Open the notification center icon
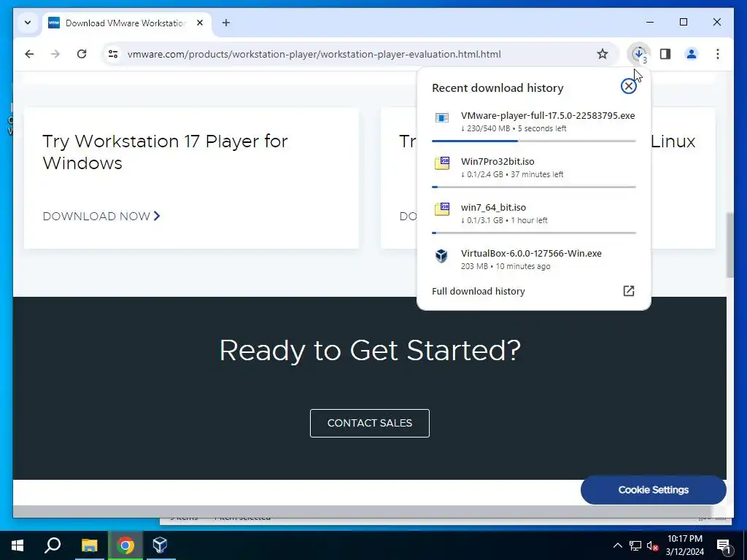Image resolution: width=747 pixels, height=560 pixels. pos(724,546)
